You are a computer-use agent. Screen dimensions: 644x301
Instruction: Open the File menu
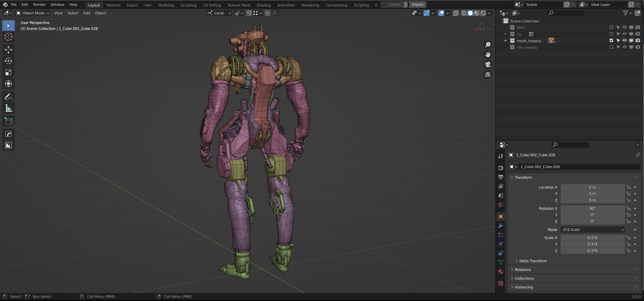click(13, 5)
